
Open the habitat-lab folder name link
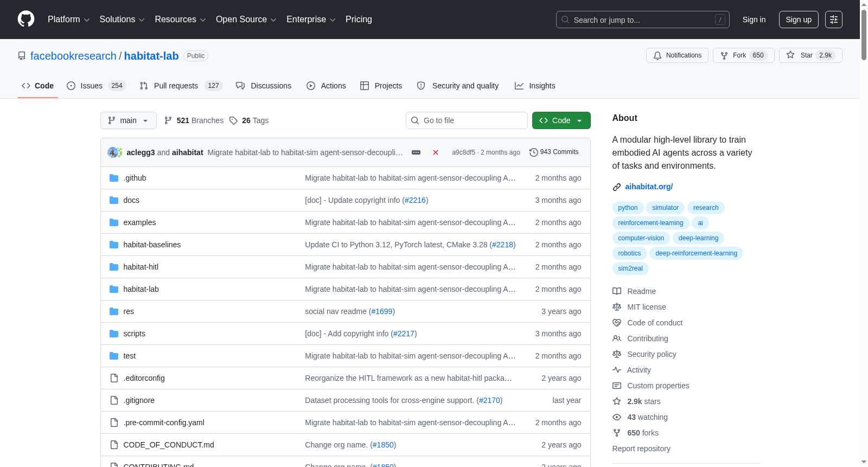tap(141, 289)
